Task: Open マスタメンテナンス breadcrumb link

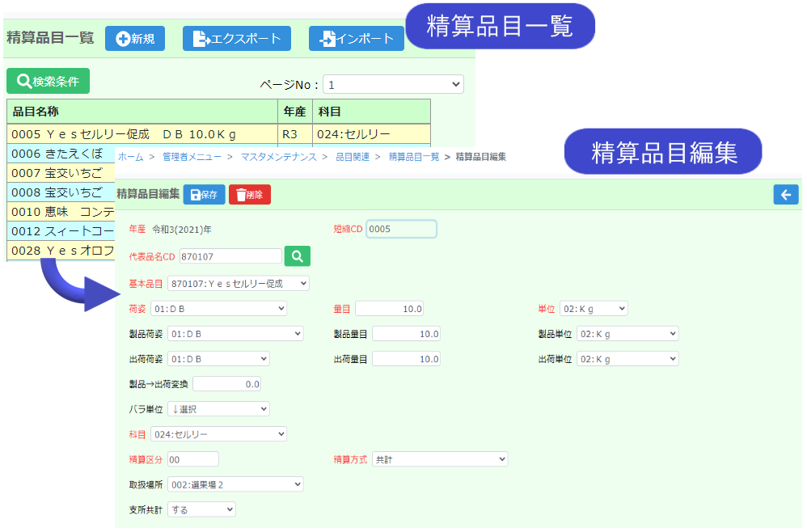Action: [278, 157]
